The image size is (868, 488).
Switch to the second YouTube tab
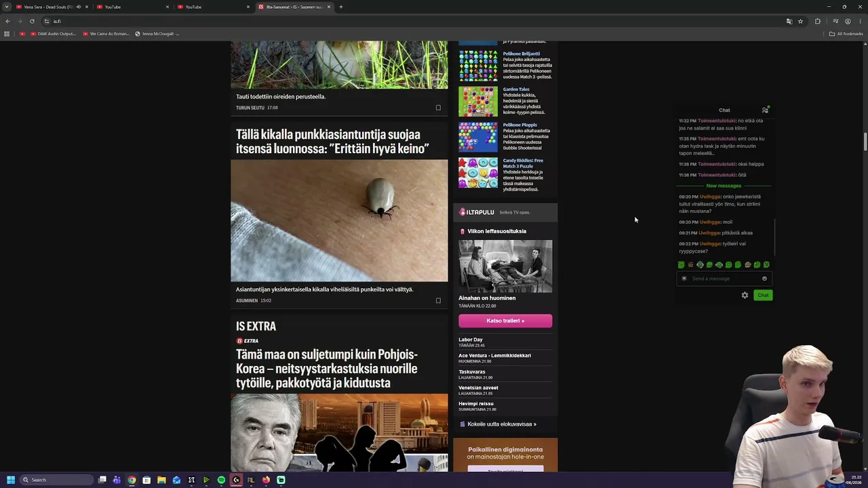tap(133, 7)
